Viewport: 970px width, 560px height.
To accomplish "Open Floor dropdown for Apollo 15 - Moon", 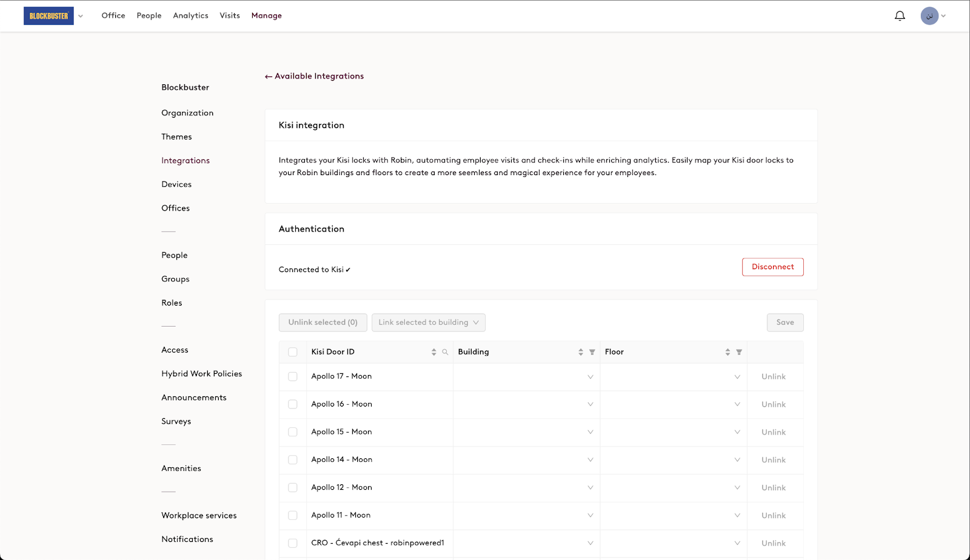I will pos(674,432).
